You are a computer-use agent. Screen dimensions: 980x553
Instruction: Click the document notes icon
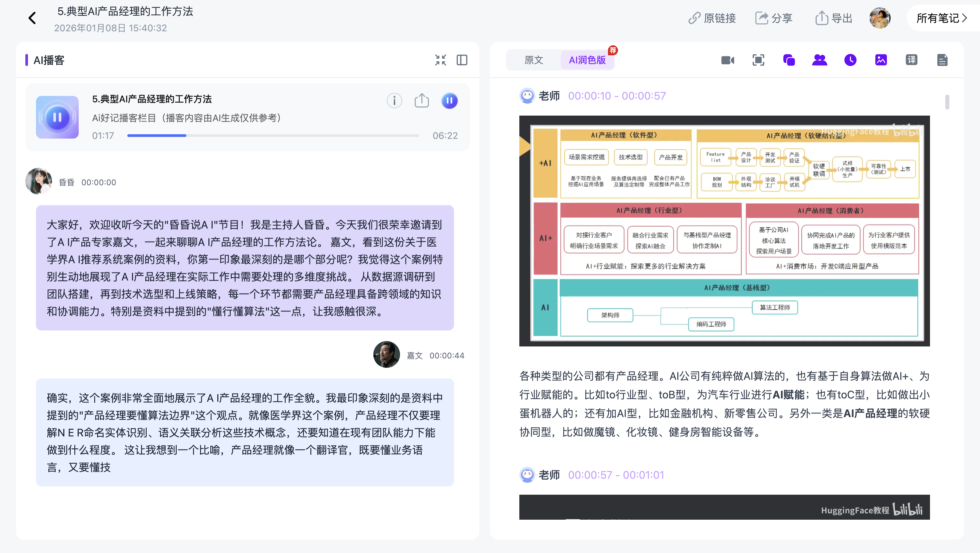[x=942, y=60]
